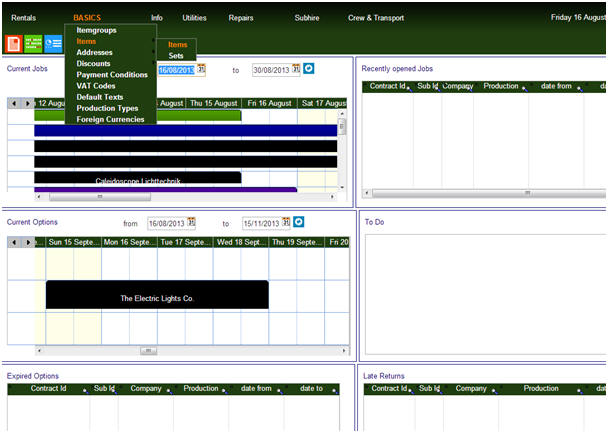608x433 pixels.
Task: Refresh the Current Options date range
Action: coord(299,222)
